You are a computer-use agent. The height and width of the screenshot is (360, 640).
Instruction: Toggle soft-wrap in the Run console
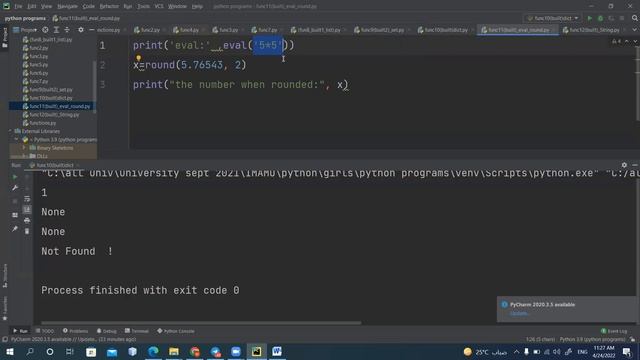27,199
